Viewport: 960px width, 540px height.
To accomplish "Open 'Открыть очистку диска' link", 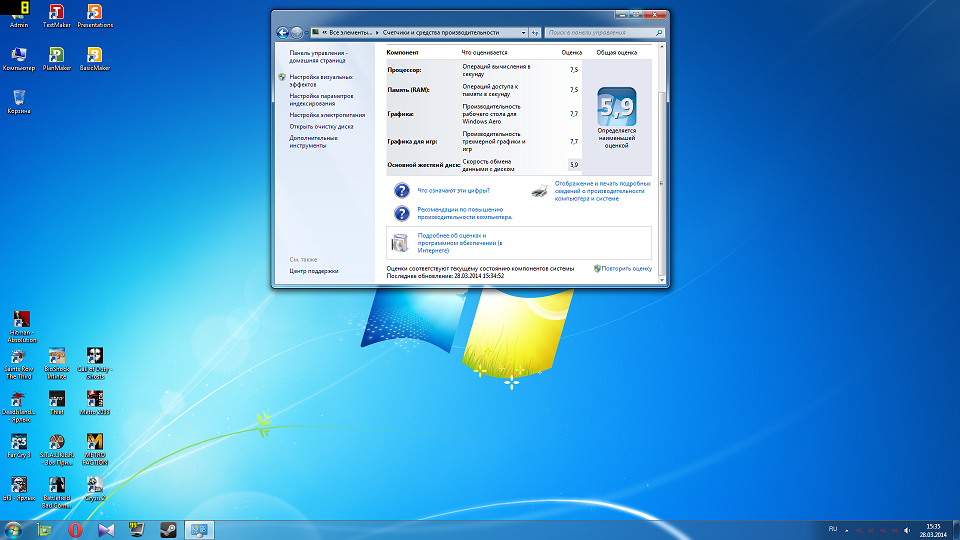I will pos(321,127).
